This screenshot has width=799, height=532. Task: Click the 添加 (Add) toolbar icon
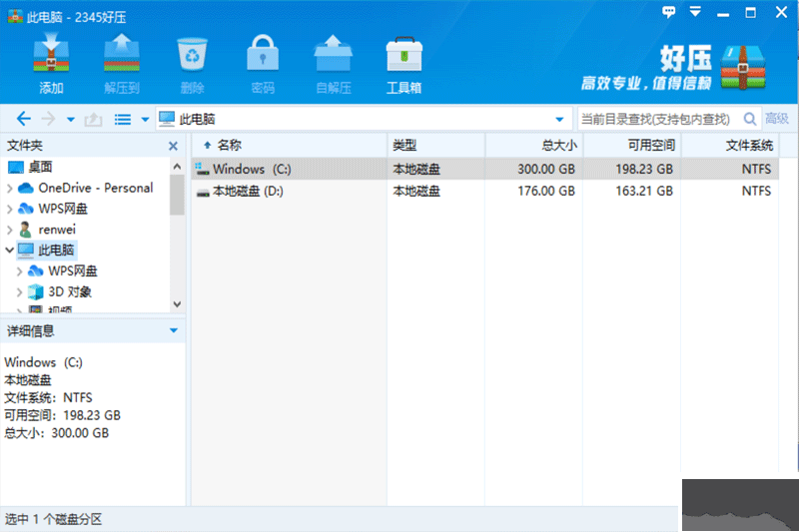point(51,53)
